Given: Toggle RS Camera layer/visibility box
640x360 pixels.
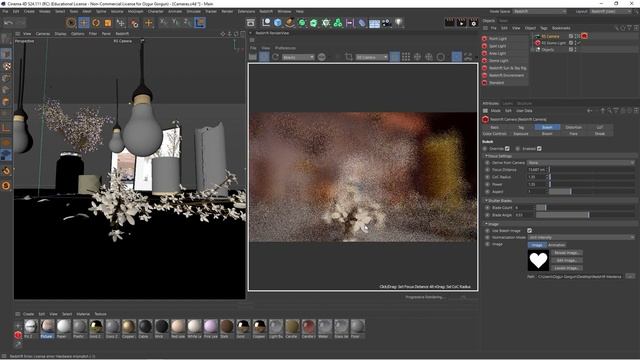Looking at the screenshot, I should [571, 36].
